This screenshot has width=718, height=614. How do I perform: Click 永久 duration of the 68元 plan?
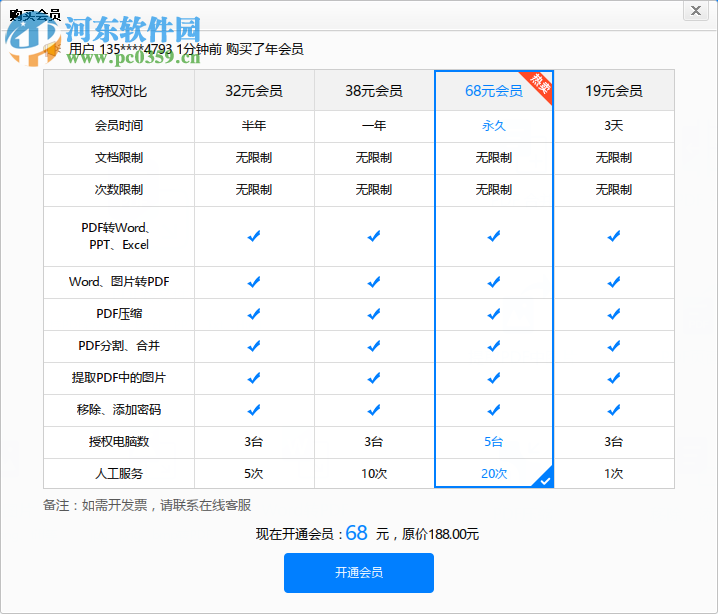click(494, 125)
